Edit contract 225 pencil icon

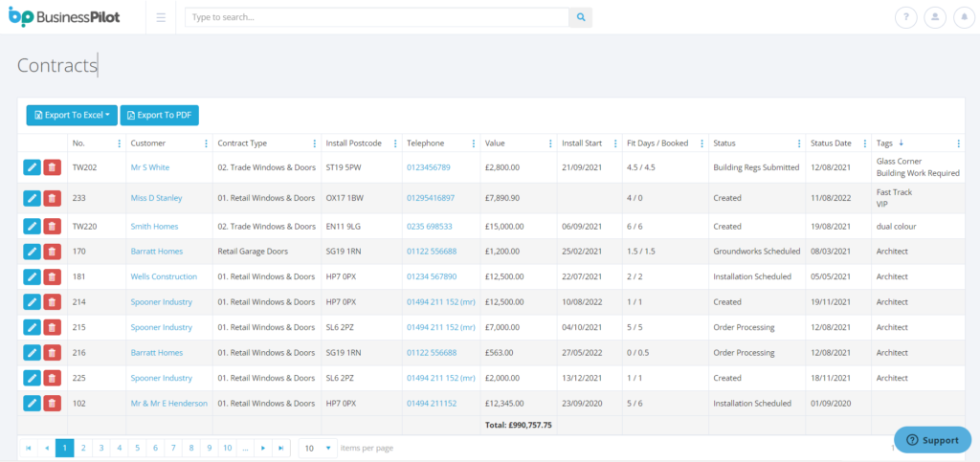pyautogui.click(x=32, y=378)
